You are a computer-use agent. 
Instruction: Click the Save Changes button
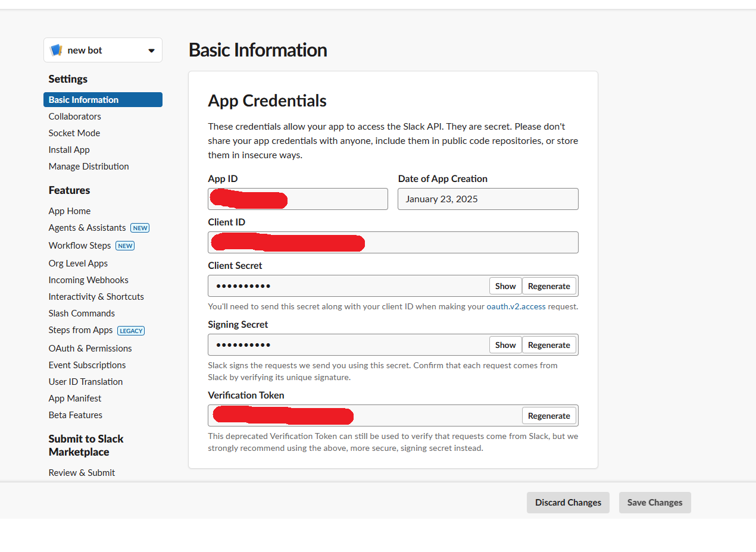[655, 503]
